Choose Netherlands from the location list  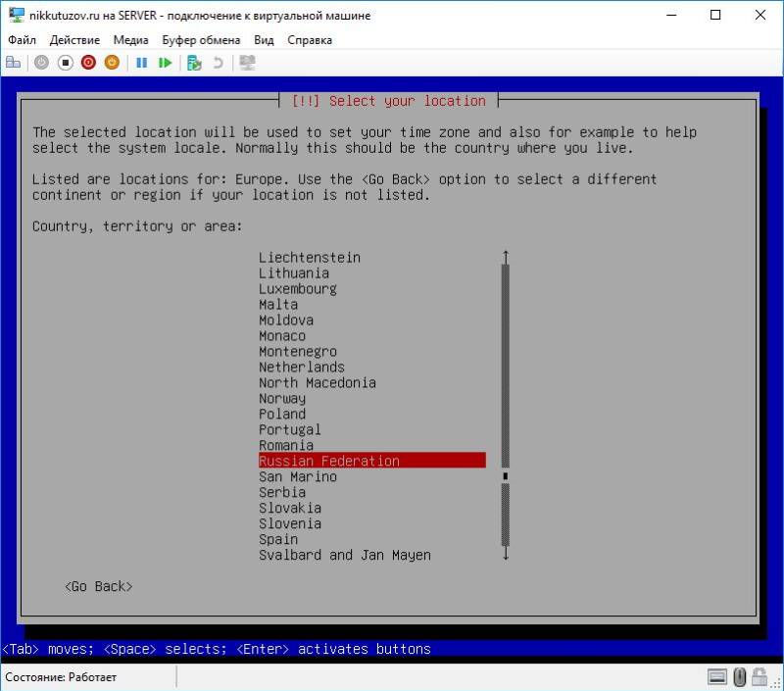(302, 367)
